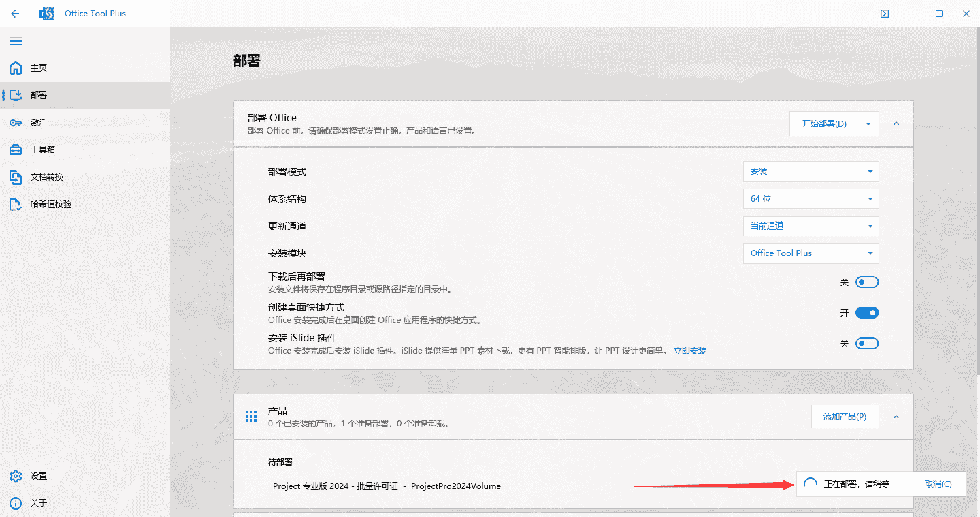Click the product count summary text under 产品

[x=359, y=424]
